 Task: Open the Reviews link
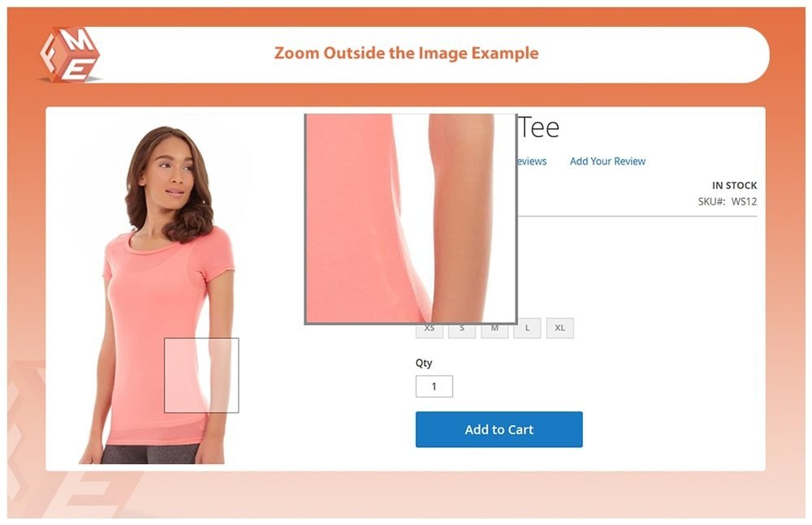point(532,161)
